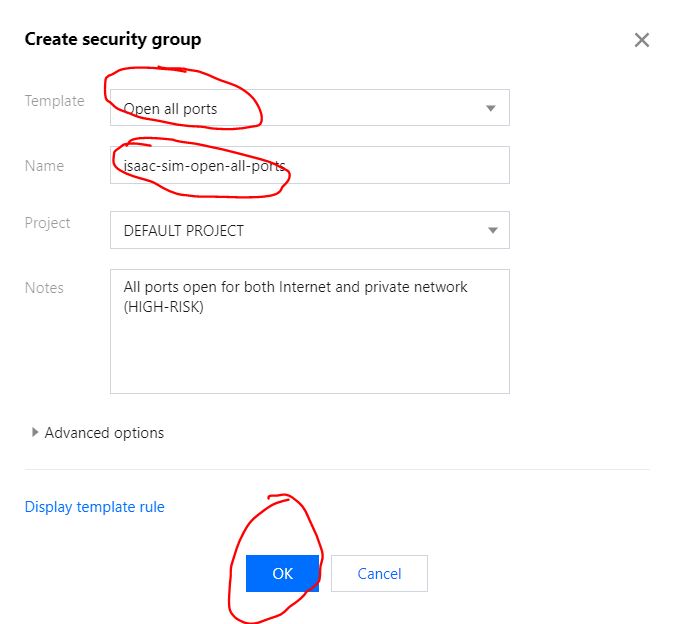Click the Project dropdown arrow
678x624 pixels.
(x=490, y=230)
